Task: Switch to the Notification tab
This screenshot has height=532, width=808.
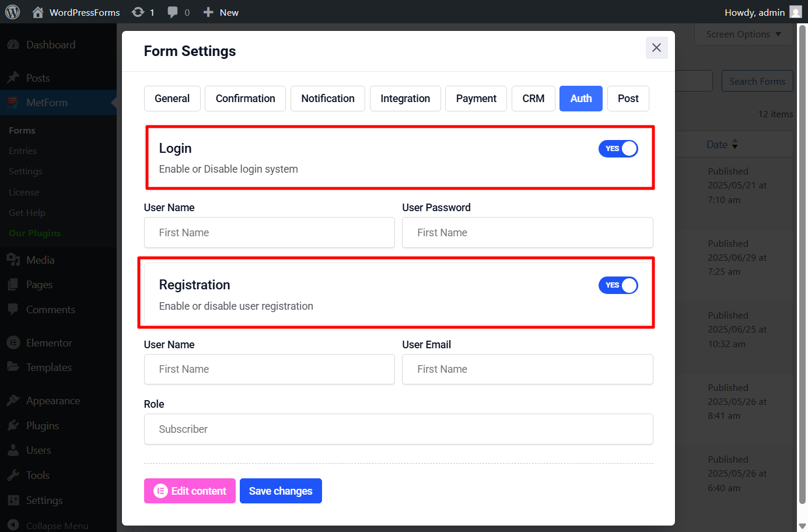Action: 328,99
